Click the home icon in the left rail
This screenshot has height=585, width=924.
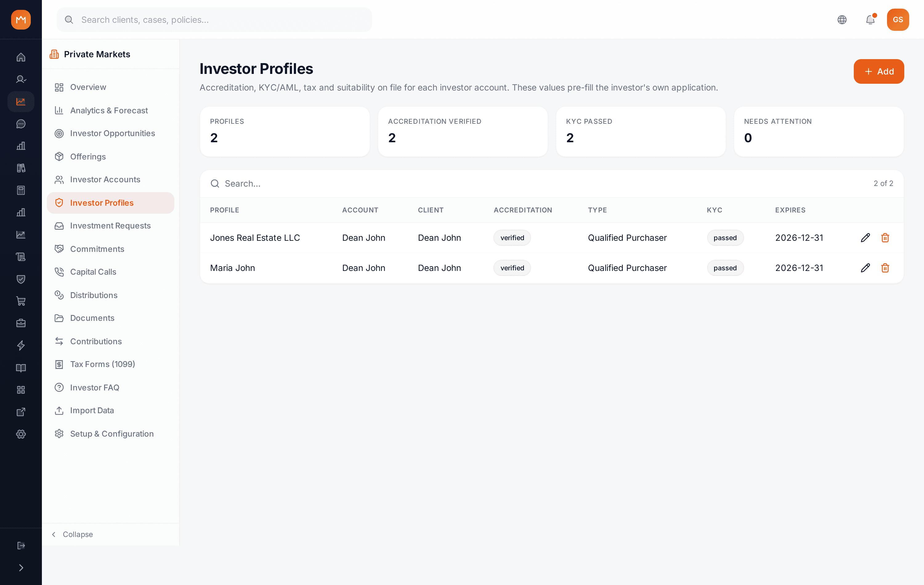[x=21, y=57]
